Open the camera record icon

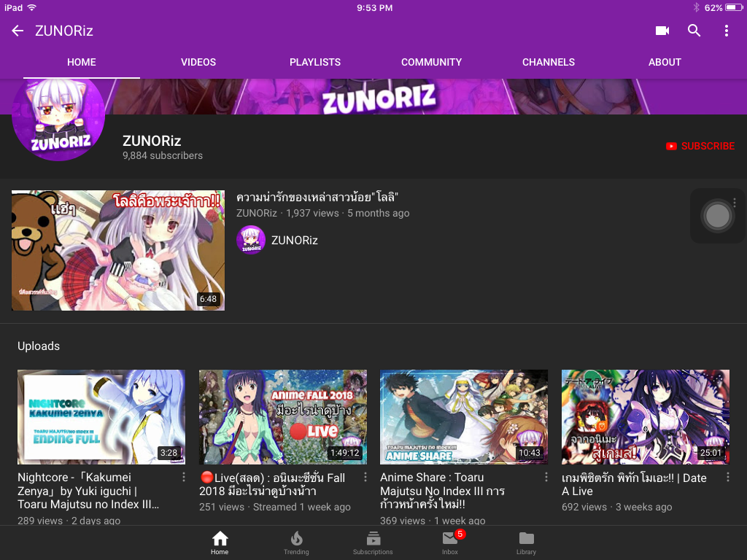tap(662, 31)
